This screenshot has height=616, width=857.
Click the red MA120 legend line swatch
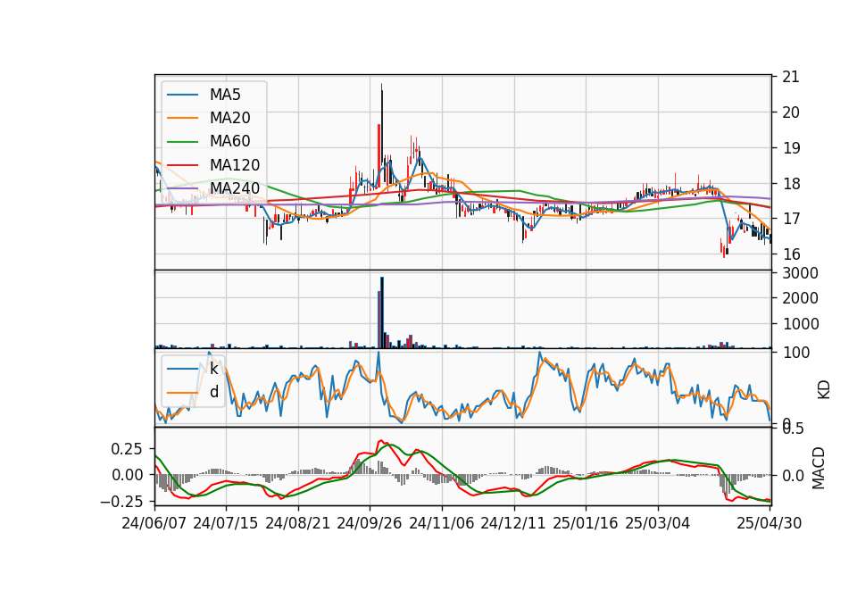click(182, 166)
